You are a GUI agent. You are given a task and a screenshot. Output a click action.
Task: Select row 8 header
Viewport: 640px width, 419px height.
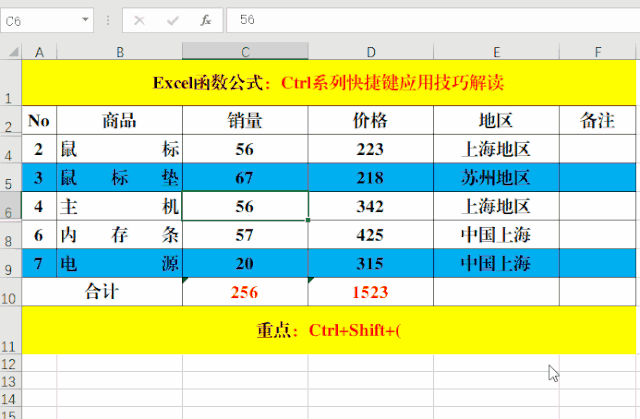(x=11, y=235)
